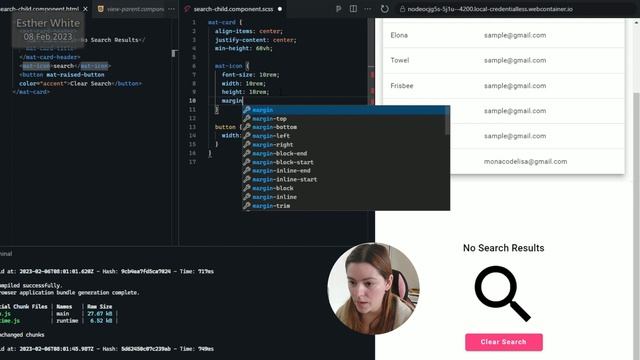Click the large search magnifier icon in preview
The image size is (640, 360).
[502, 293]
